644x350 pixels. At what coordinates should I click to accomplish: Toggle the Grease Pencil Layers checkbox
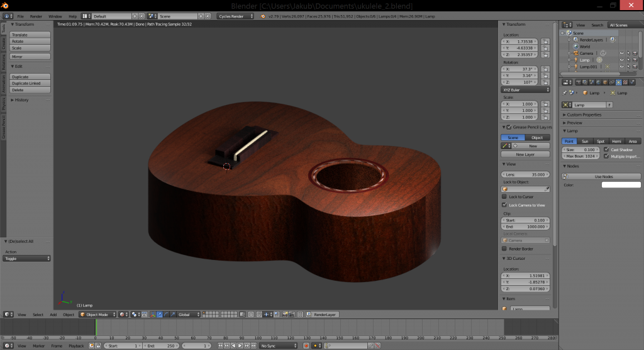[509, 127]
